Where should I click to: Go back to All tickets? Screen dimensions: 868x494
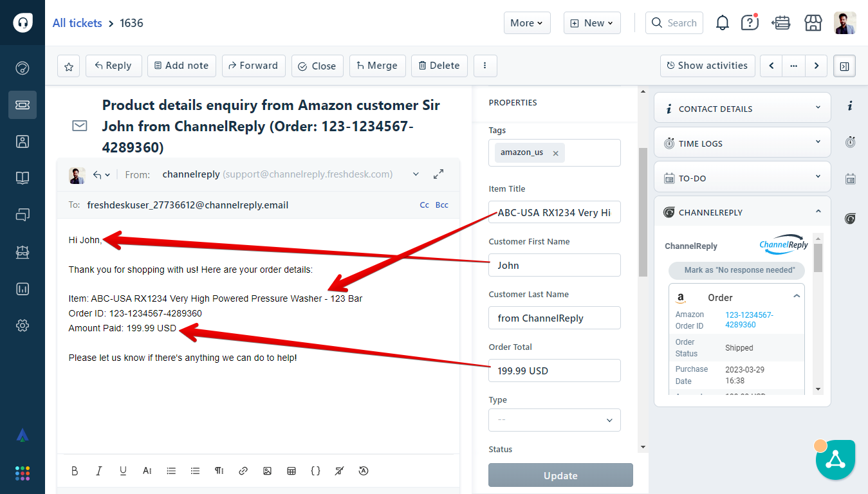pyautogui.click(x=77, y=23)
